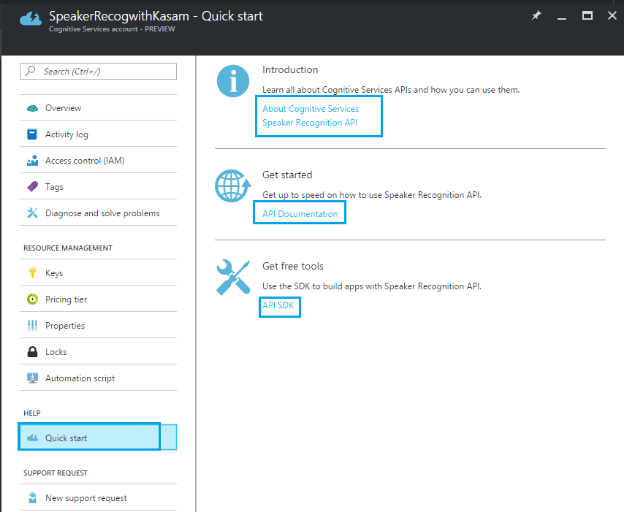The width and height of the screenshot is (624, 513).
Task: Click the Access control (IAM) people icon
Action: (x=32, y=161)
